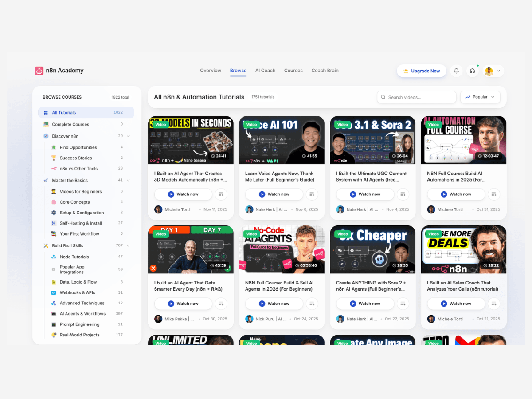
Task: Select the Browse tab
Action: [x=238, y=71]
